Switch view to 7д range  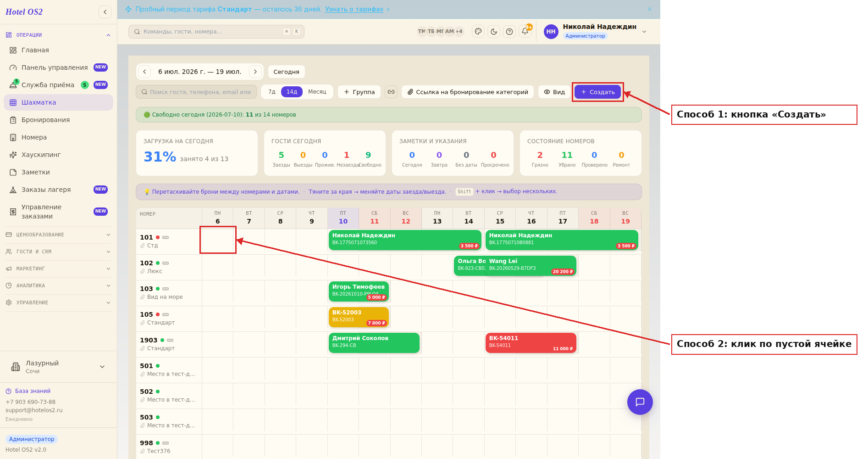click(x=272, y=92)
